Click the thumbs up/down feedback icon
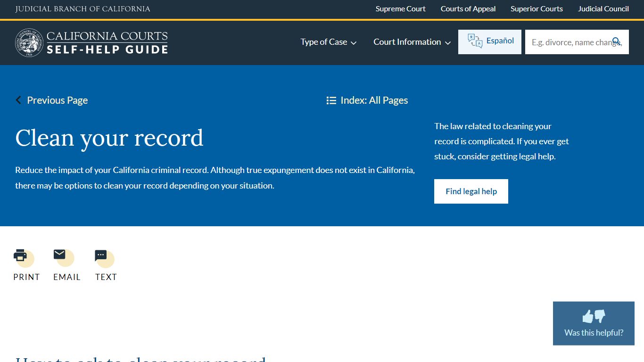644x362 pixels. [594, 316]
